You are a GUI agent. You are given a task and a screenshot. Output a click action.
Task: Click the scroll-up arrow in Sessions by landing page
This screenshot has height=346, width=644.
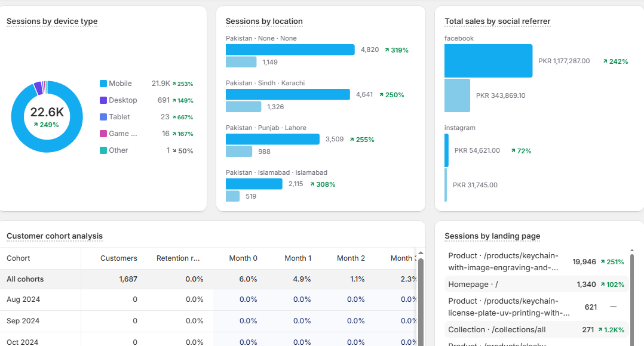(x=632, y=252)
